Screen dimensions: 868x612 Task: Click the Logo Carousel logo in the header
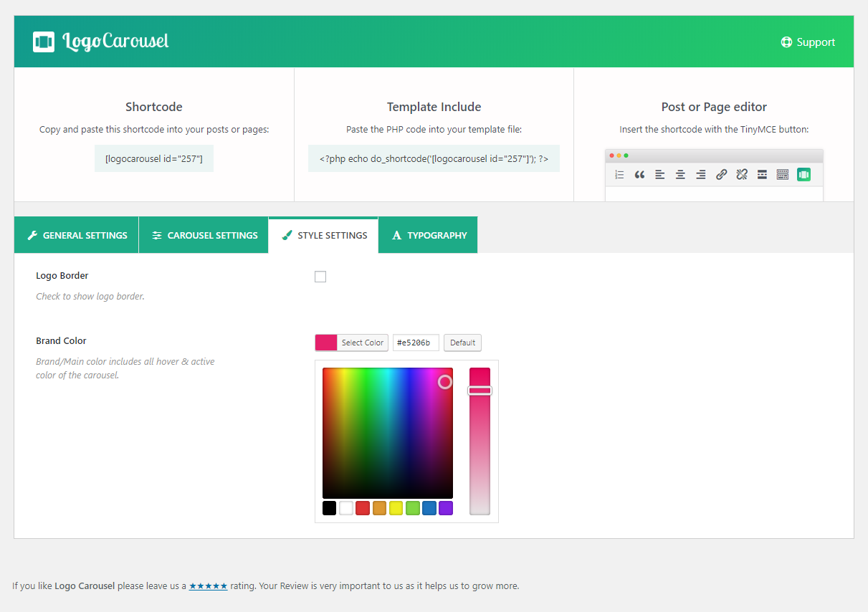[x=101, y=42]
